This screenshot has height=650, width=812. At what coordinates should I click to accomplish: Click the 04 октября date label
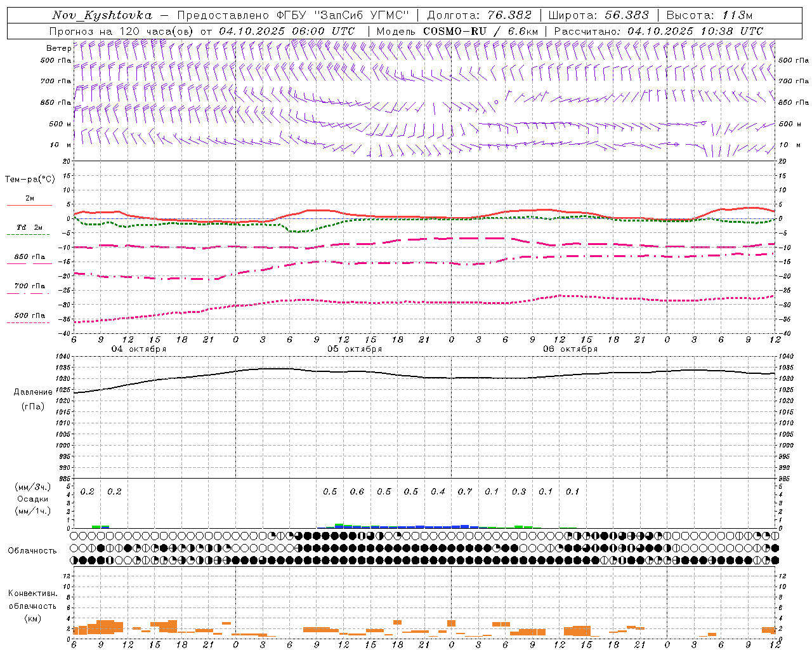139,349
